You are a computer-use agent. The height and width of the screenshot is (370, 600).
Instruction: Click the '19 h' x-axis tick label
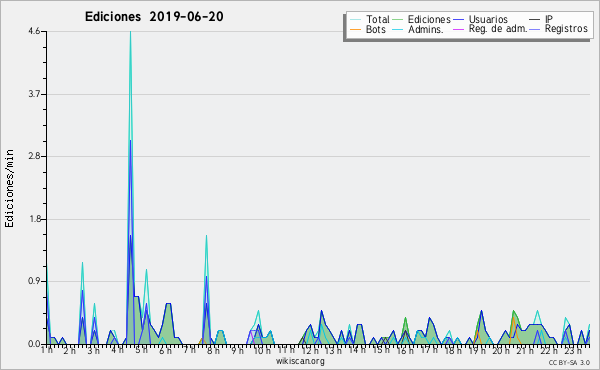click(x=477, y=350)
